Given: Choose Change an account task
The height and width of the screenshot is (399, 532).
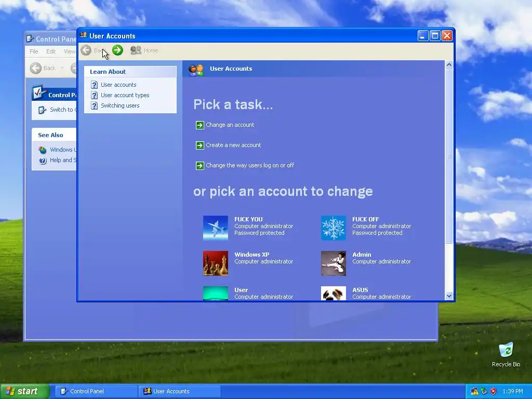Looking at the screenshot, I should (230, 125).
